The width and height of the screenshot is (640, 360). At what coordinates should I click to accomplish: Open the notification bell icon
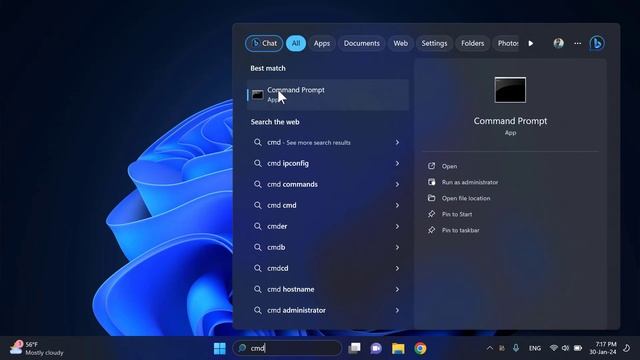[627, 348]
